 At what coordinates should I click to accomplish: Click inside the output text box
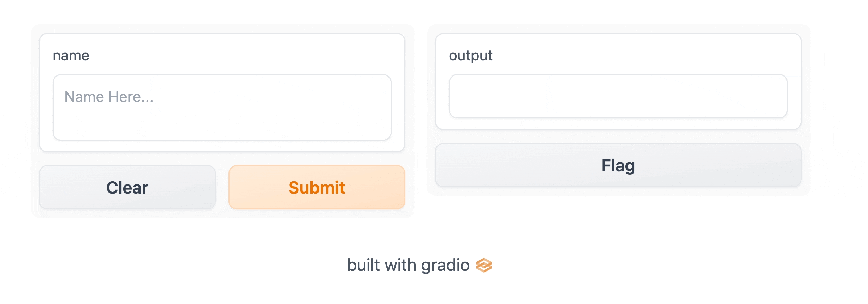[x=618, y=96]
